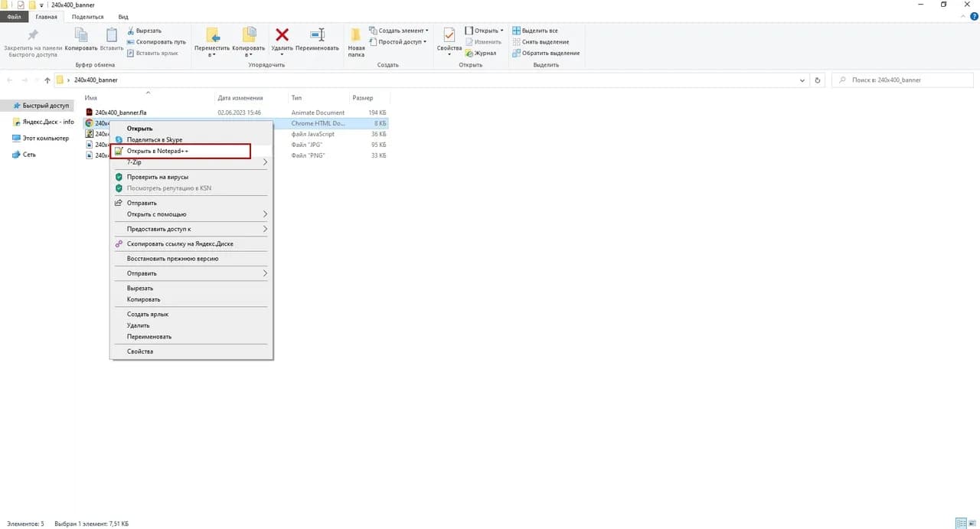
Task: Open the Копировать в dropdown
Action: (249, 41)
